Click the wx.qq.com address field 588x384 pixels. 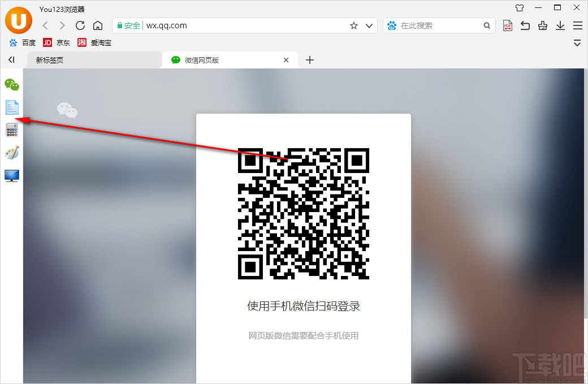pos(245,25)
